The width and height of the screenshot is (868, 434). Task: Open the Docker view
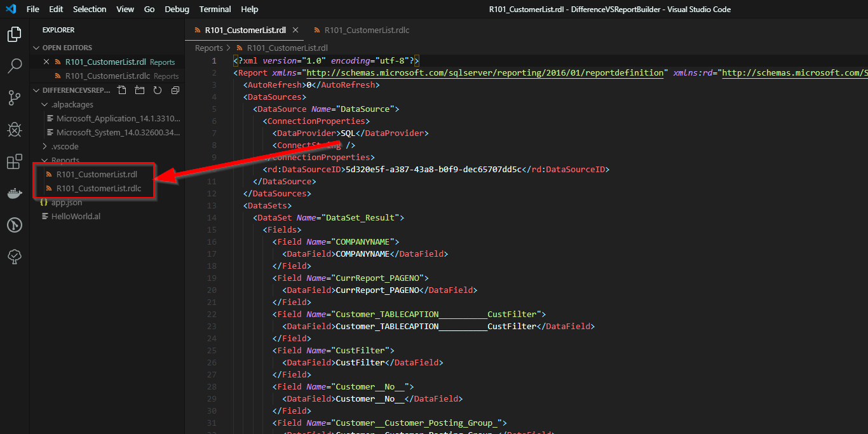tap(14, 193)
